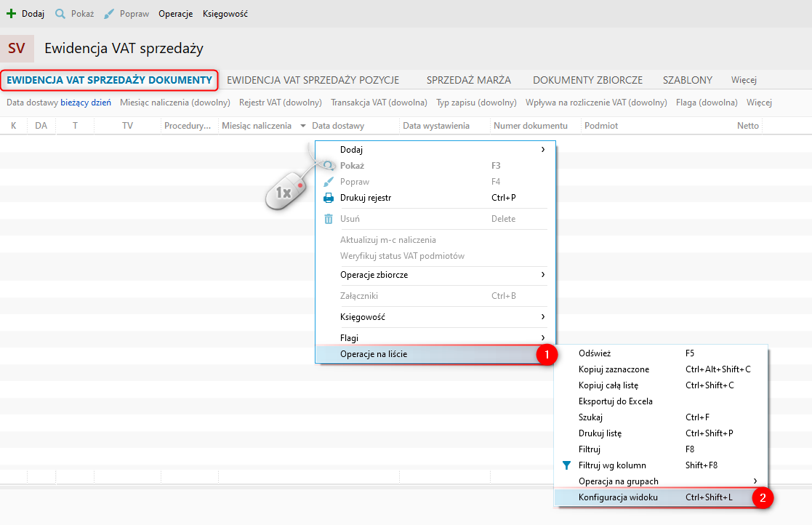The image size is (812, 525).
Task: Click Aktualizuj m-c naliczenia entry
Action: tap(435, 240)
